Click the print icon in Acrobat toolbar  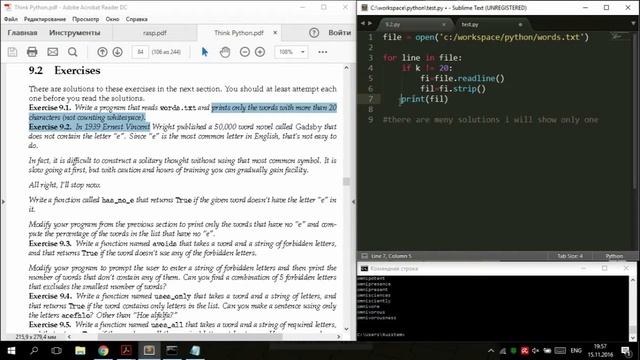pyautogui.click(x=32, y=52)
